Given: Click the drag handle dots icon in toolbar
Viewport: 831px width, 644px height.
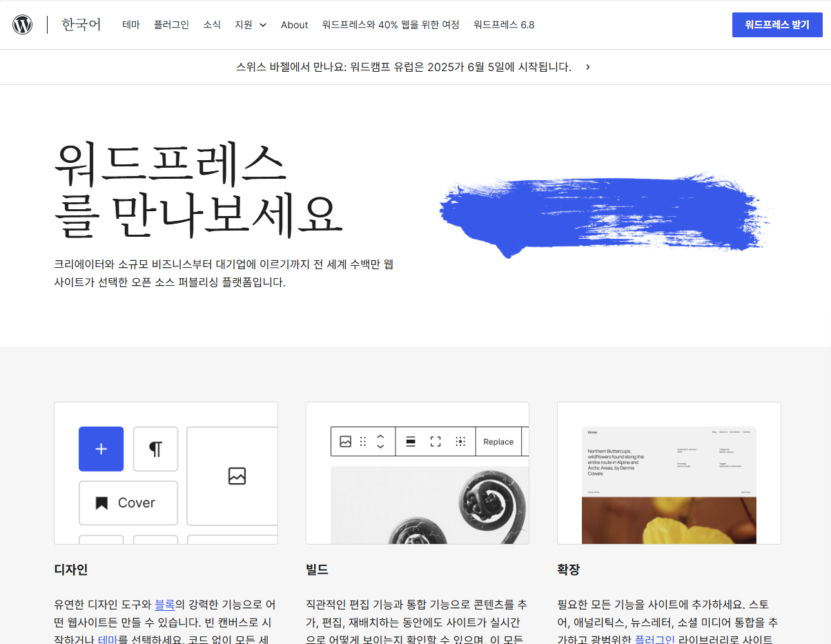Looking at the screenshot, I should click(363, 442).
